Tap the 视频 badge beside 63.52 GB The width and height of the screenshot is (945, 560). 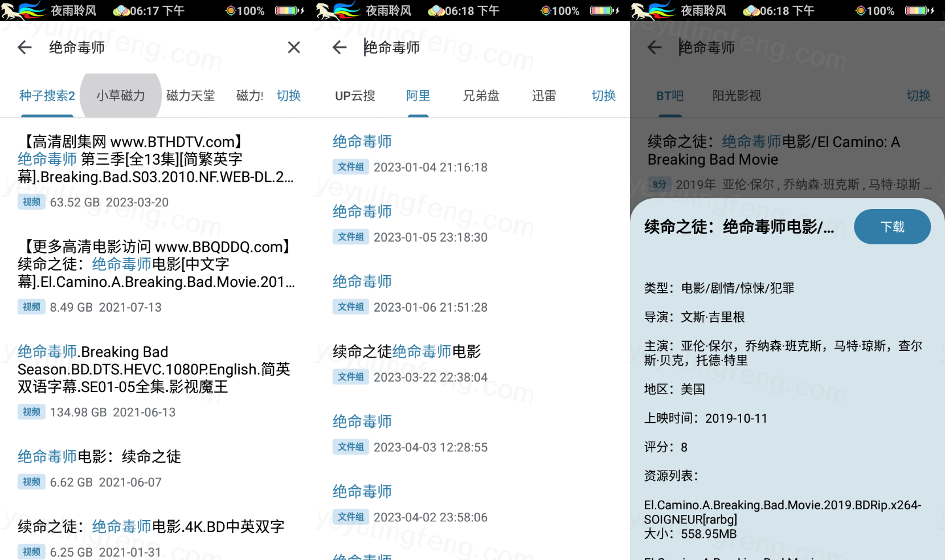(x=31, y=202)
